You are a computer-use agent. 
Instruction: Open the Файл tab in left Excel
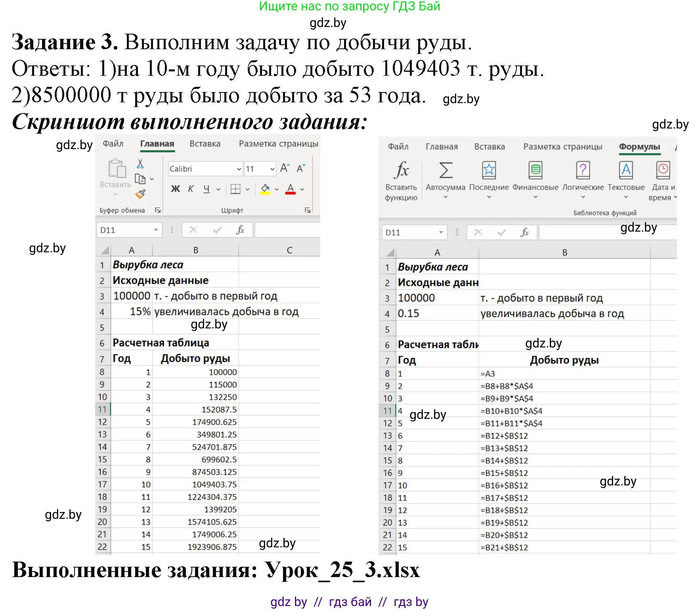tap(113, 144)
